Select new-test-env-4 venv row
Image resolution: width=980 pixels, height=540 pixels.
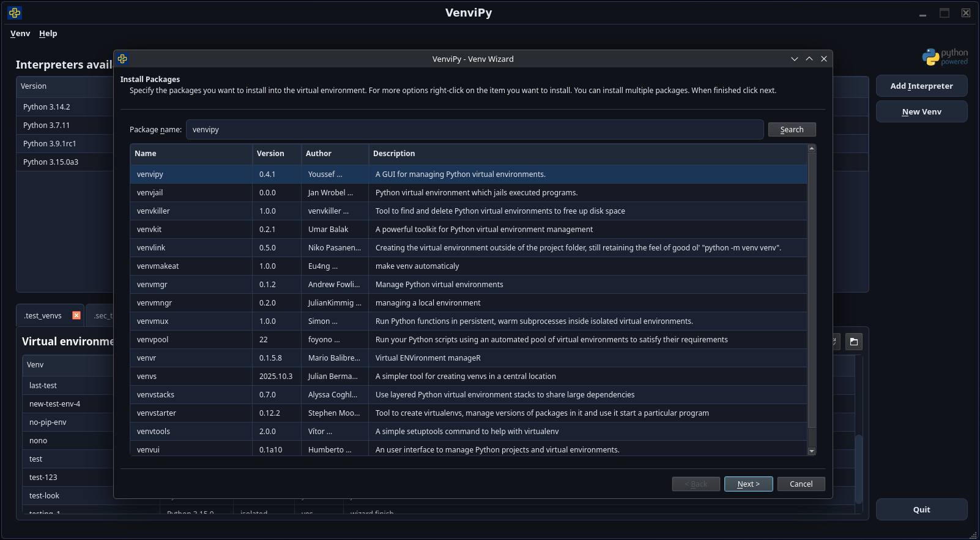68,404
